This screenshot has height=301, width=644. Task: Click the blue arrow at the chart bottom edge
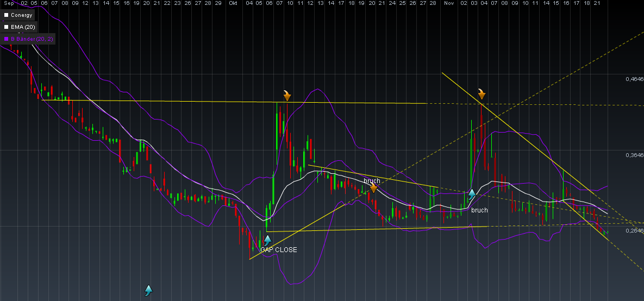(148, 290)
